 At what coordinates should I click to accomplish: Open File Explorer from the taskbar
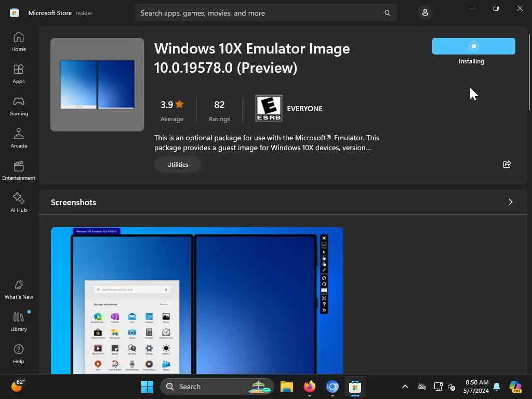287,387
